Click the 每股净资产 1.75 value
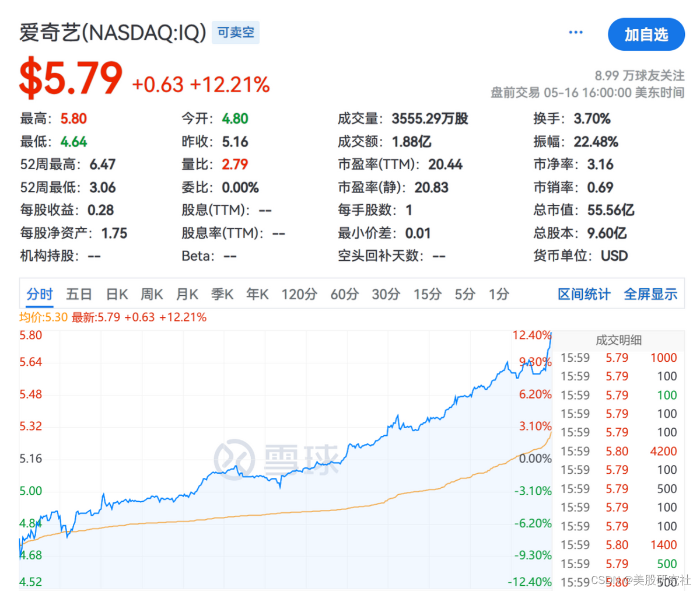 click(x=114, y=233)
